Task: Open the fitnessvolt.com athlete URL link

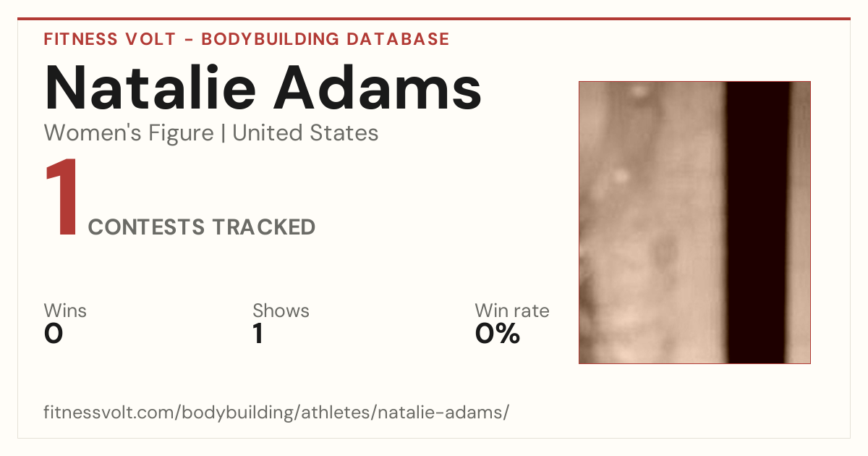Action: click(x=276, y=413)
